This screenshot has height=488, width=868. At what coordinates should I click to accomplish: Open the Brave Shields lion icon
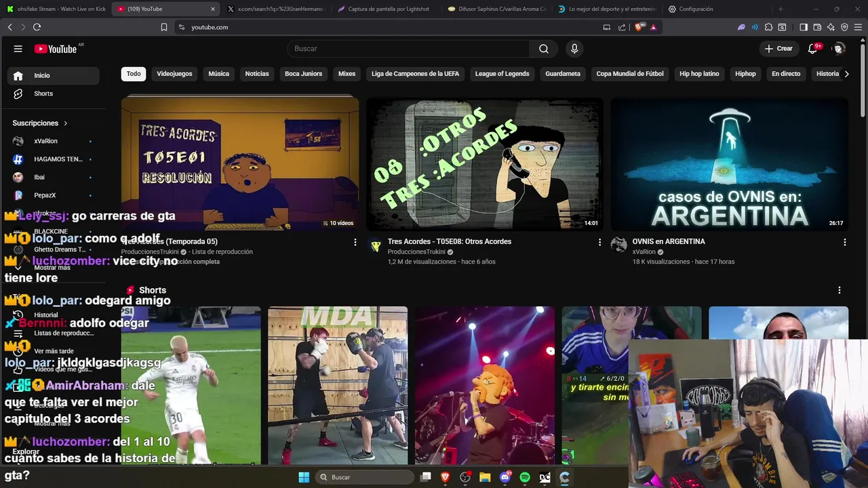coord(639,27)
